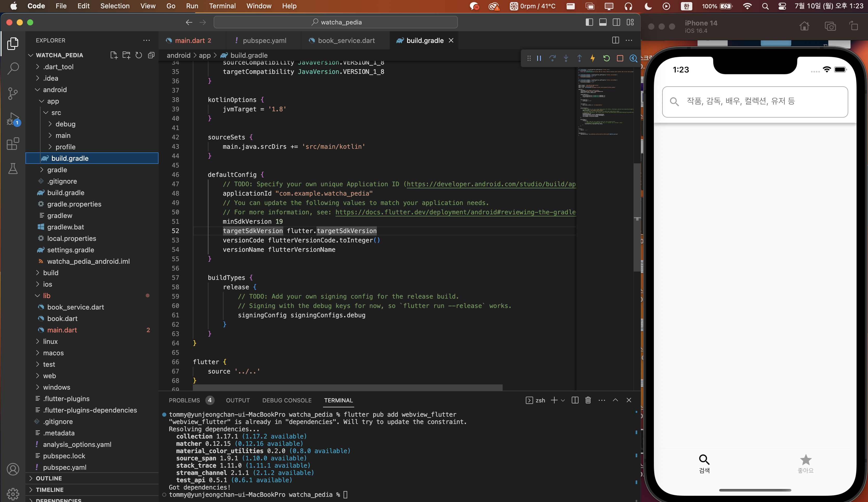Switch to the pubspec.yaml tab
The image size is (868, 502).
264,40
